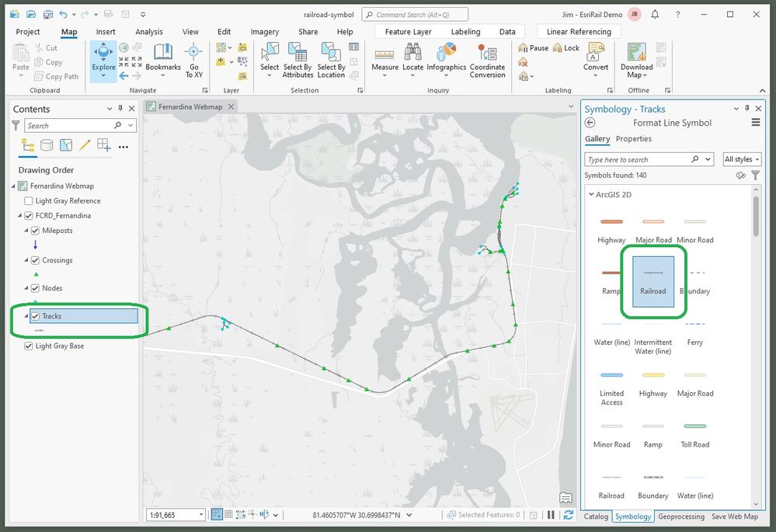Open the Bookmarks menu
The height and width of the screenshot is (532, 776).
[x=163, y=61]
